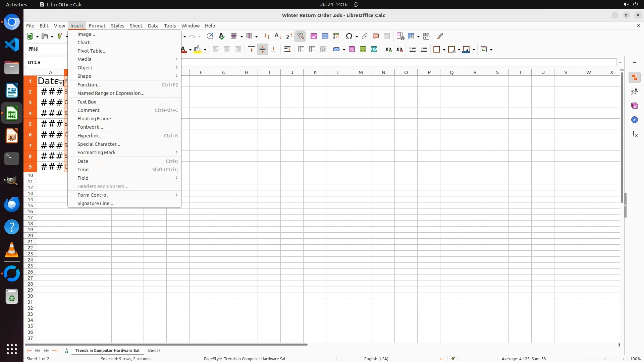644x362 pixels.
Task: Click Sort Ascending icon
Action: point(278,36)
